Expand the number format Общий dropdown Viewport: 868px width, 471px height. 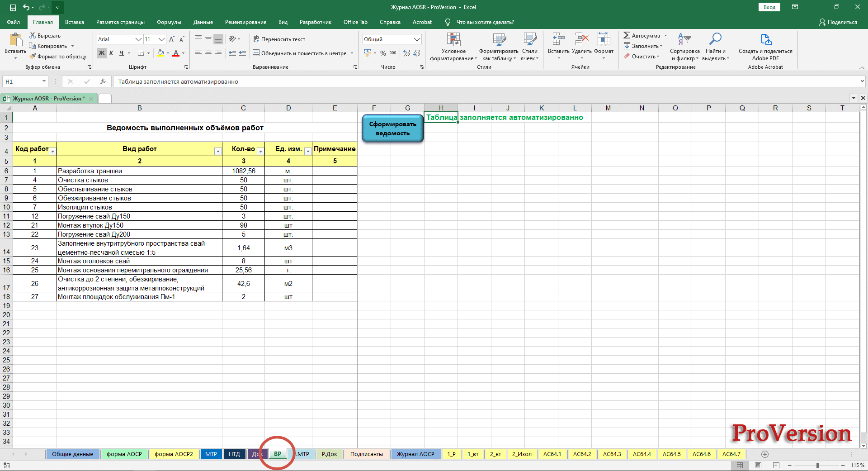(417, 39)
